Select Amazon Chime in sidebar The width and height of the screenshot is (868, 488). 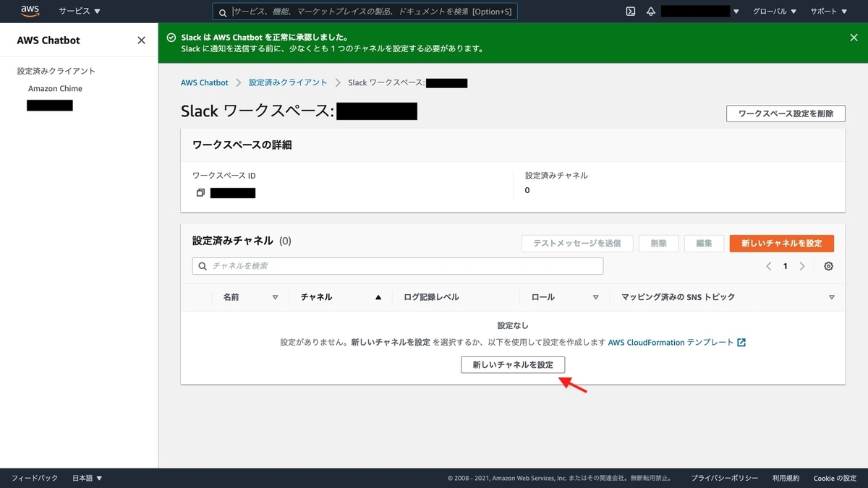pyautogui.click(x=55, y=89)
